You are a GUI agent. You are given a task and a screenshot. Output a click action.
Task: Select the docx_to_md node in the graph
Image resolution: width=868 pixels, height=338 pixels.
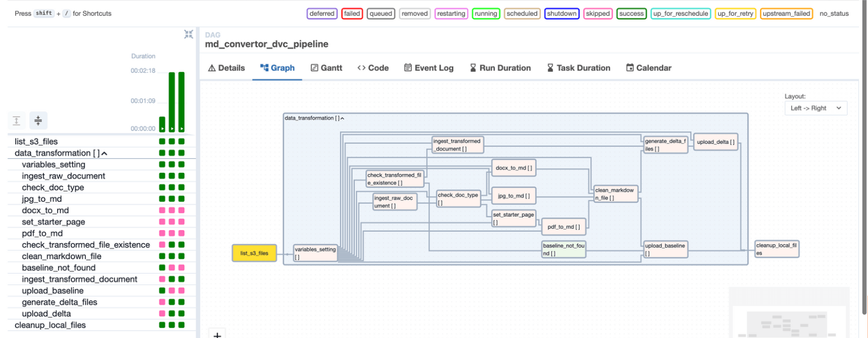tap(513, 168)
